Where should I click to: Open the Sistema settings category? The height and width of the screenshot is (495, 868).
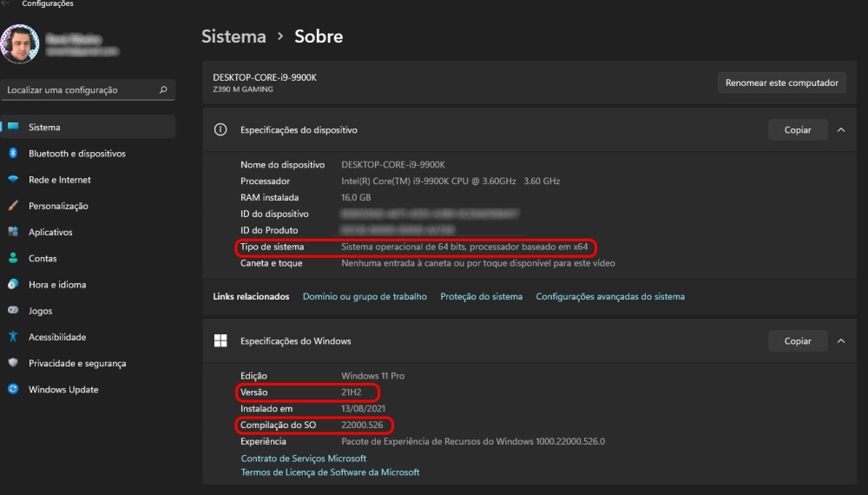[x=88, y=127]
